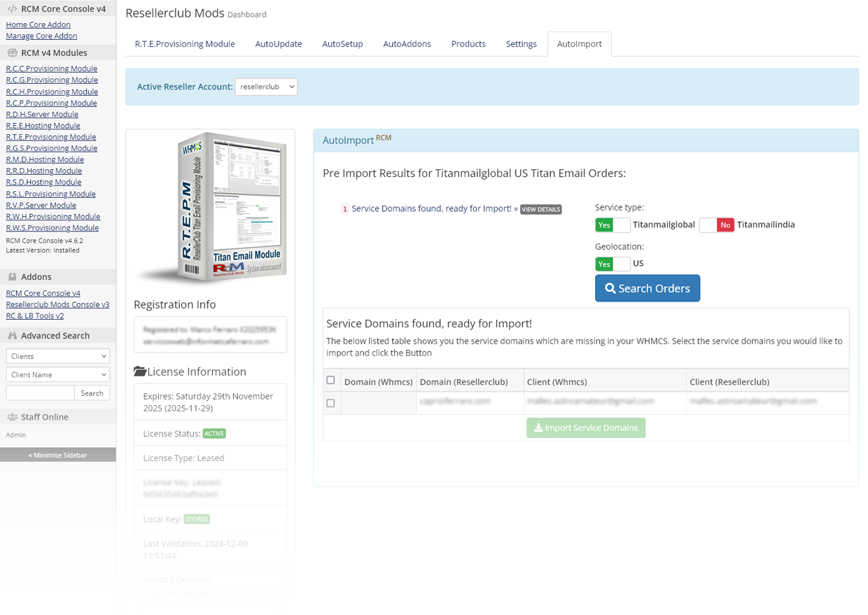The image size is (868, 615).
Task: Check the service domain row checkbox
Action: pos(330,403)
